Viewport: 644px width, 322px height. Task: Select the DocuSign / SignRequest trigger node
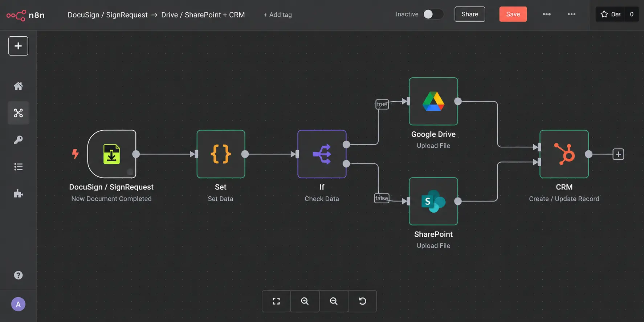pos(112,154)
